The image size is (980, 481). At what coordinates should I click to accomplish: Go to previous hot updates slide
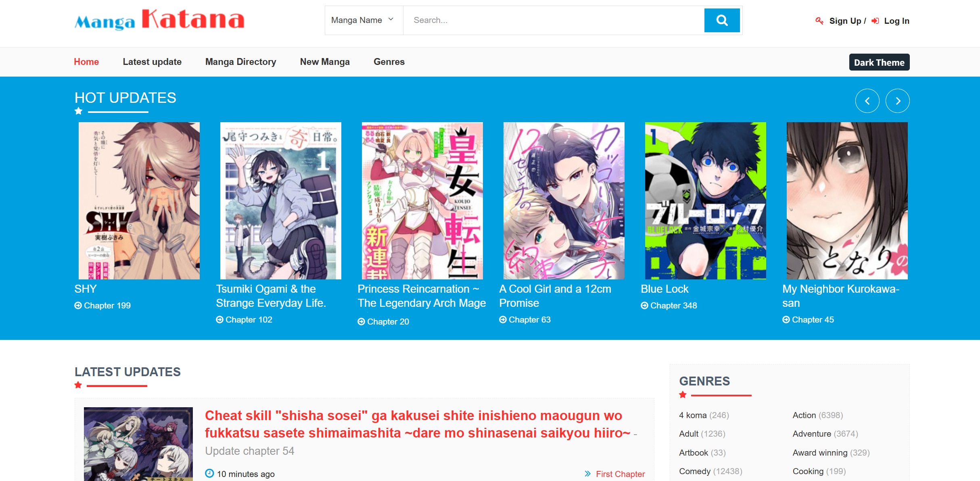(867, 101)
